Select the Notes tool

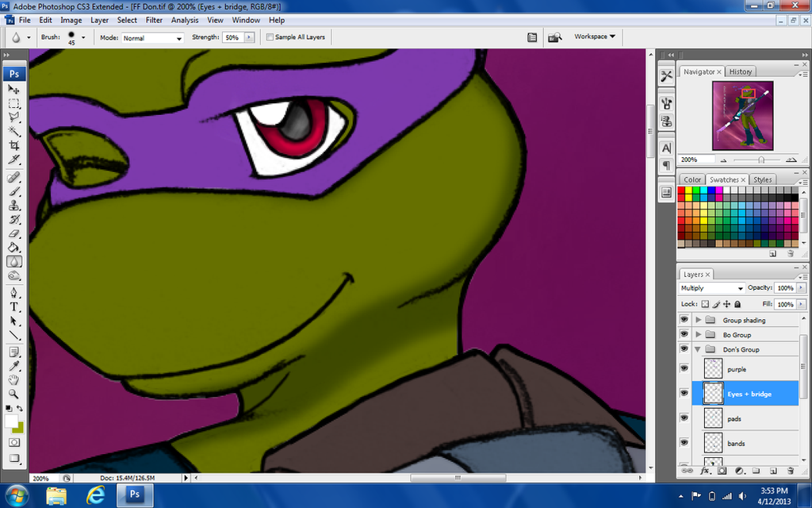[x=14, y=352]
